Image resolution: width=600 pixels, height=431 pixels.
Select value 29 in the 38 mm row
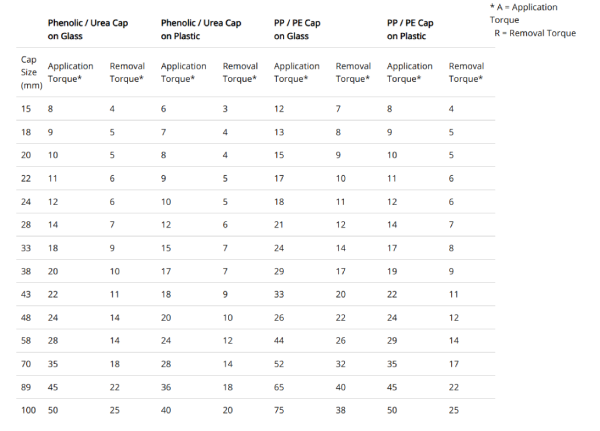(280, 269)
